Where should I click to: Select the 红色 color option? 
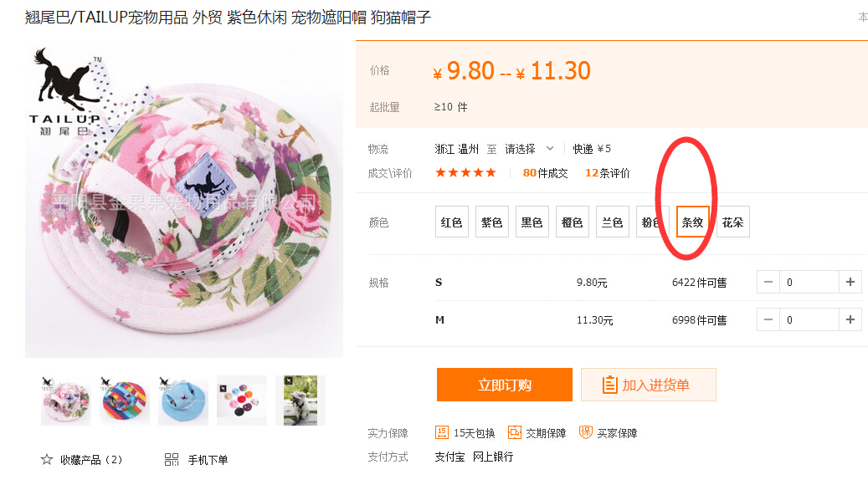[452, 222]
